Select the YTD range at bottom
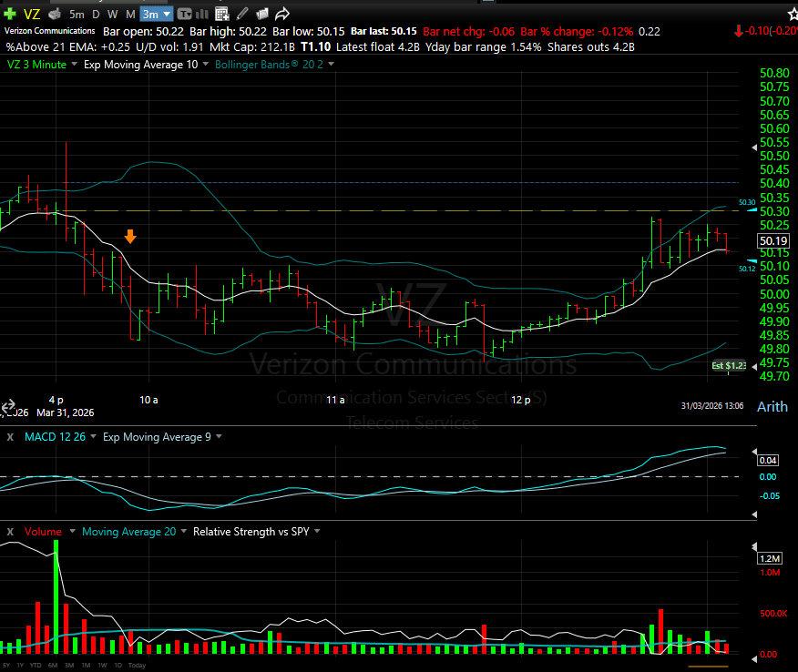The height and width of the screenshot is (672, 798). (37, 665)
